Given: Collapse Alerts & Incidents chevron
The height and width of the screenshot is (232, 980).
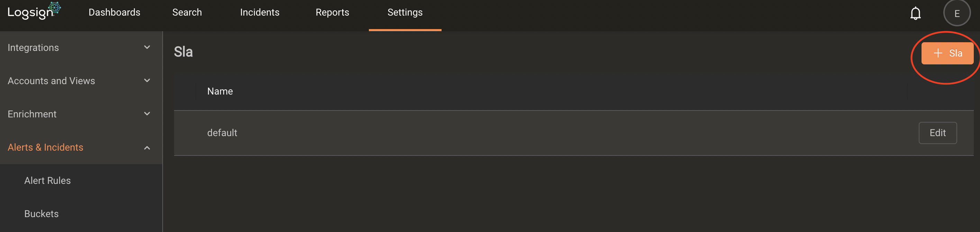Looking at the screenshot, I should tap(147, 148).
